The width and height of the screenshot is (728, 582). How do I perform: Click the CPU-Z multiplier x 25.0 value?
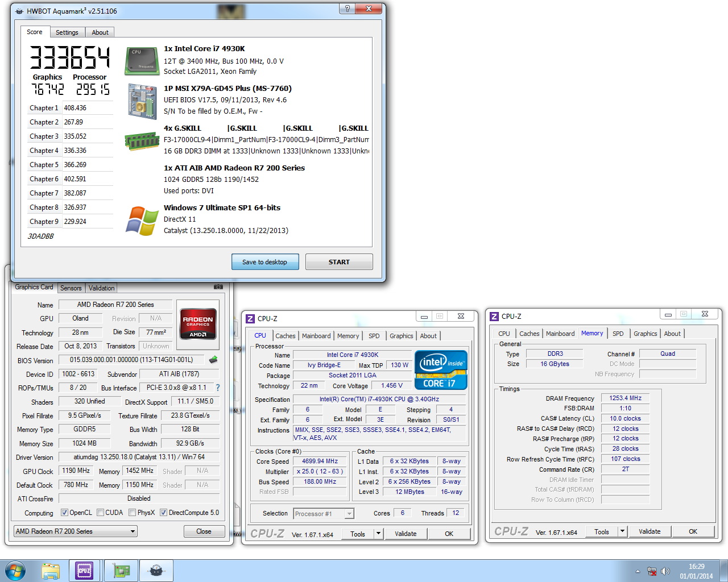click(x=320, y=472)
